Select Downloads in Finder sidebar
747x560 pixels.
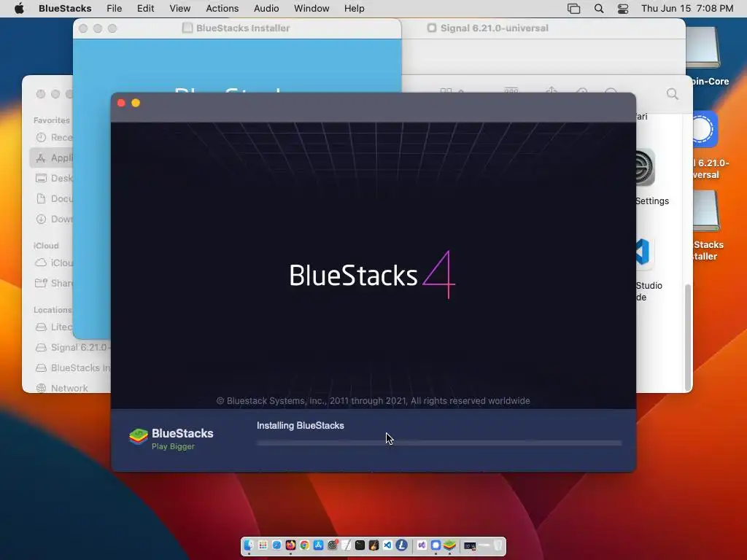[55, 219]
